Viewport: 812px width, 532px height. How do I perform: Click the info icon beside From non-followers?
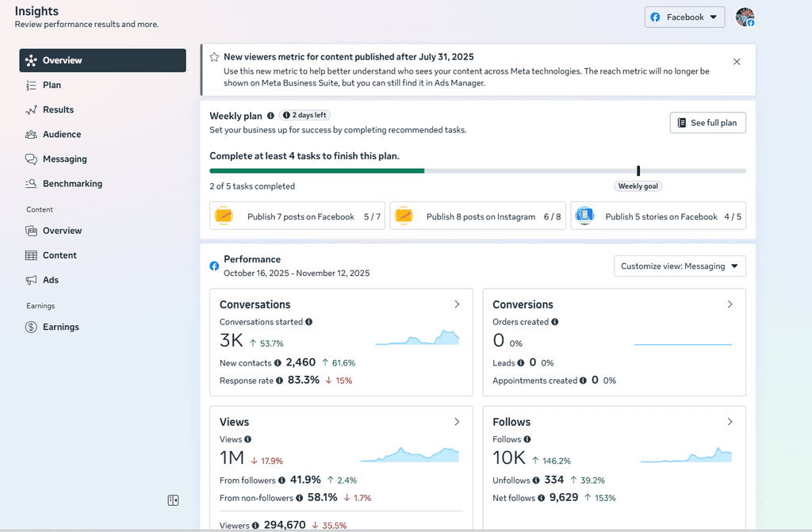click(299, 498)
